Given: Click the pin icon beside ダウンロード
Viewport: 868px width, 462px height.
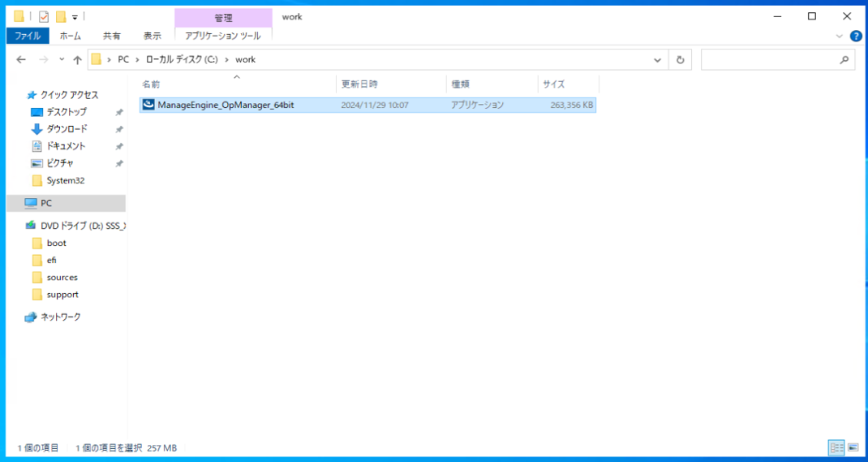Looking at the screenshot, I should pos(119,130).
